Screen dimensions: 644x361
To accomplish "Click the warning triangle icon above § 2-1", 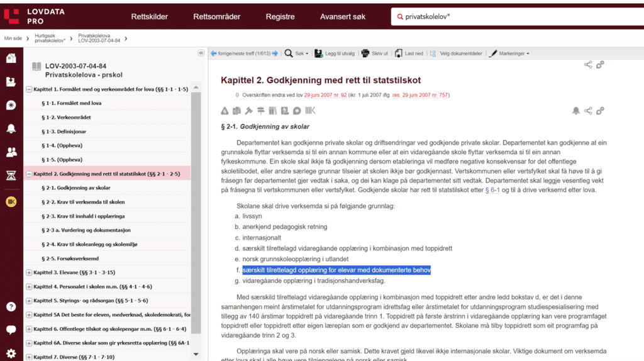I will 225,111.
